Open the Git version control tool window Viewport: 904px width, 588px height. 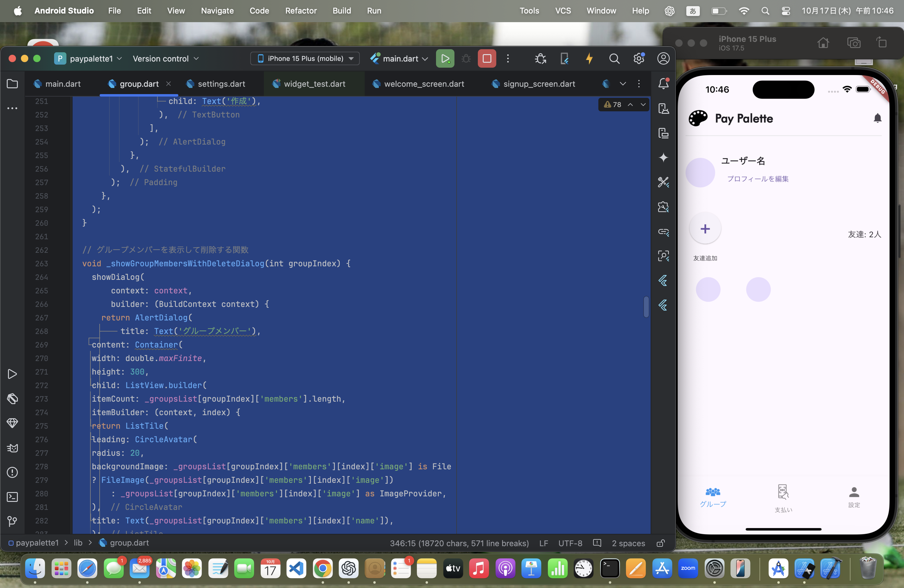(12, 521)
